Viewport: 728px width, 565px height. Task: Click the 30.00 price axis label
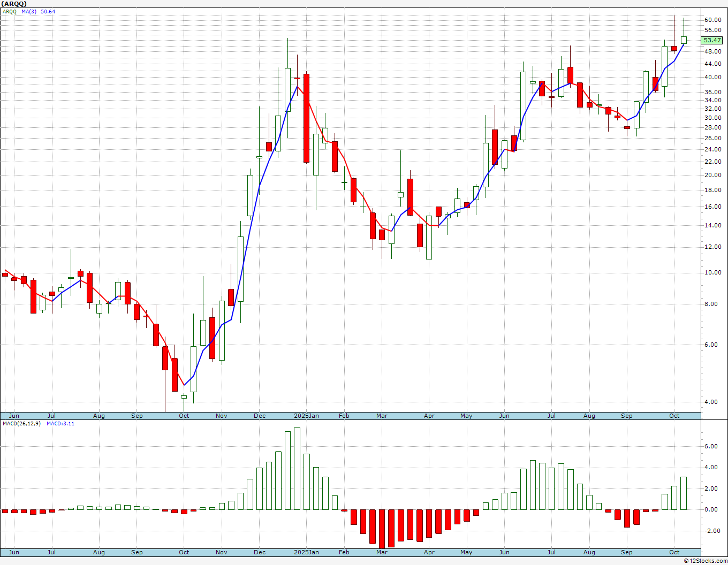(x=712, y=118)
